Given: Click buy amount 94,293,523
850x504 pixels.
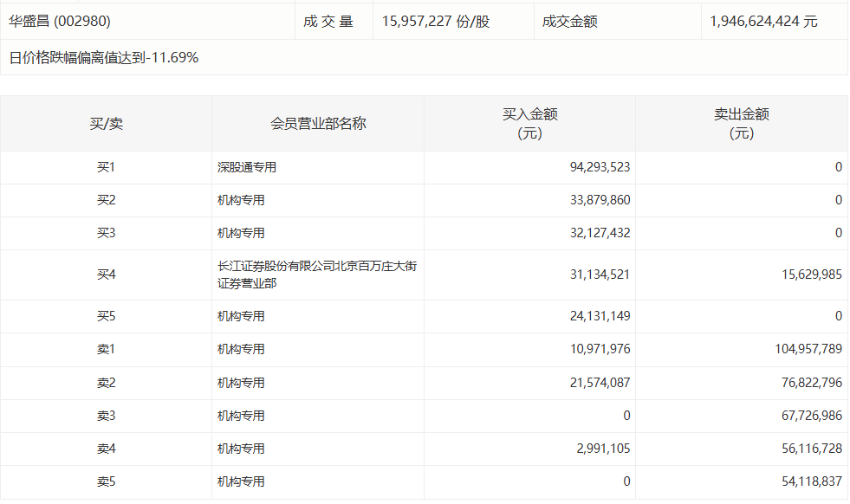Looking at the screenshot, I should pos(600,167).
